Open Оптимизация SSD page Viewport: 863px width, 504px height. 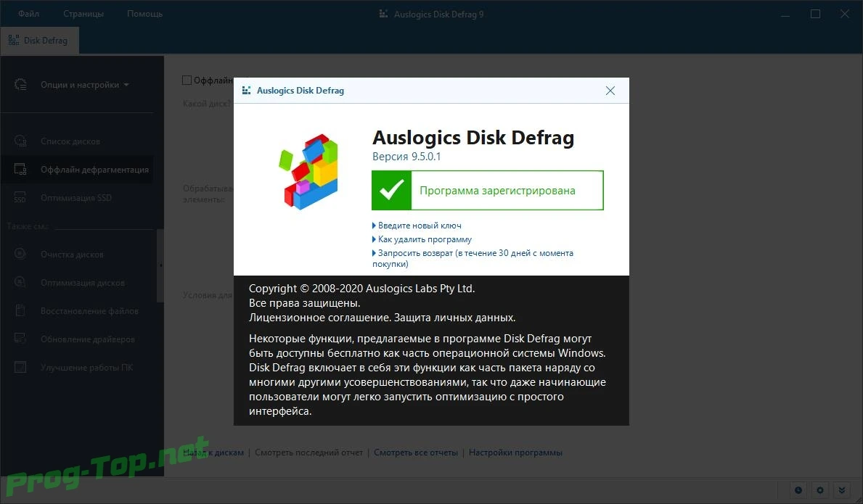click(77, 198)
